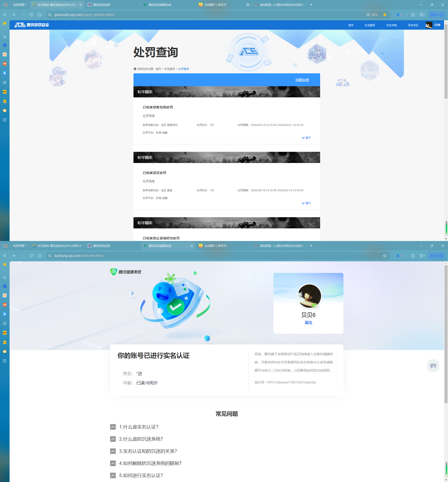The width and height of the screenshot is (448, 482).
Task: Click the speaker mute icon on 淘号号 tab
Action: click(248, 5)
